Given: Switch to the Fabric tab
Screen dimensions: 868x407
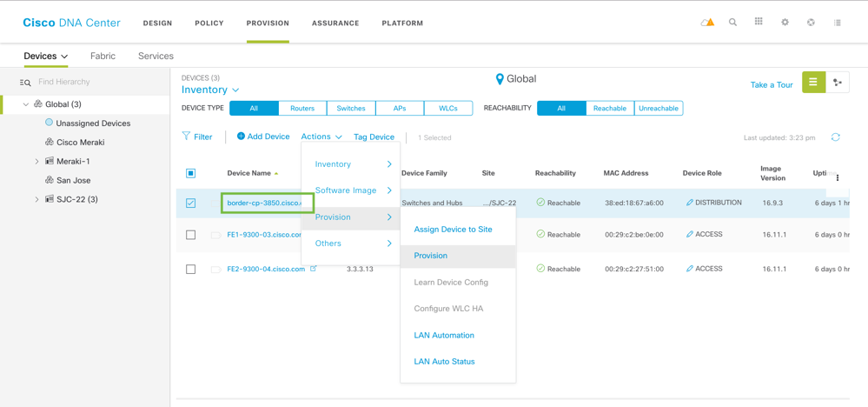Looking at the screenshot, I should [103, 56].
